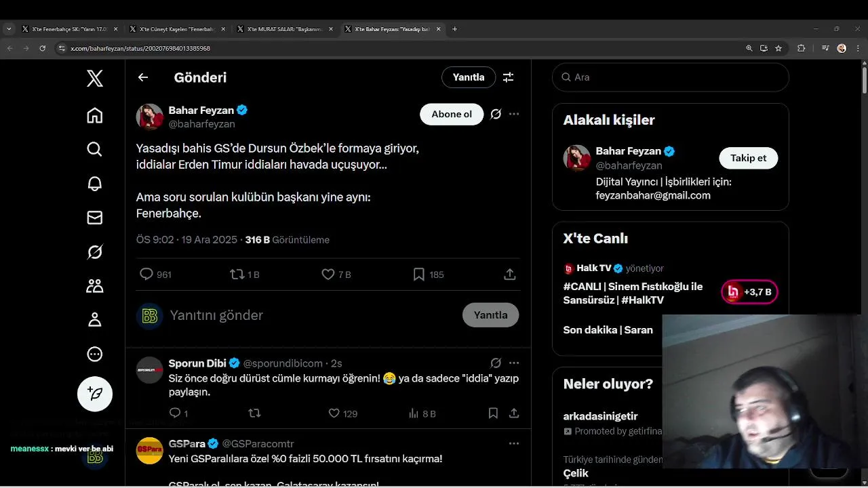Click Takip et follow button
This screenshot has width=868, height=488.
pos(748,158)
